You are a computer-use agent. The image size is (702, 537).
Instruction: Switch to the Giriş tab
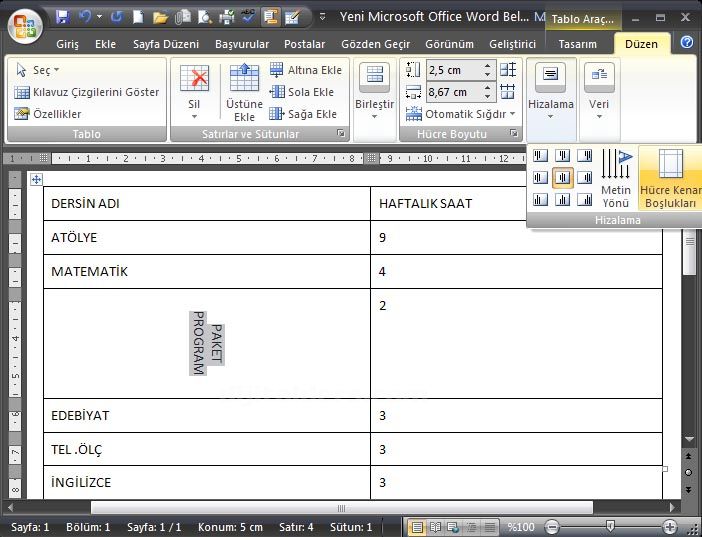pyautogui.click(x=67, y=44)
